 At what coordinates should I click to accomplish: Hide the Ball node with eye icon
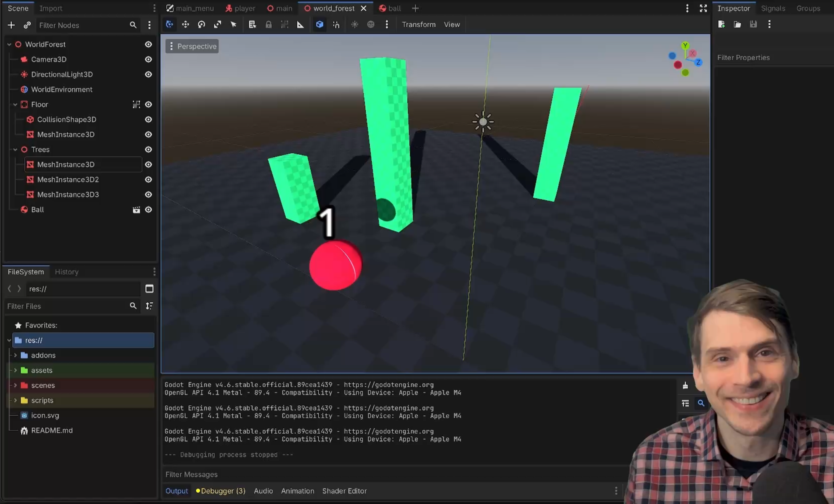click(148, 210)
